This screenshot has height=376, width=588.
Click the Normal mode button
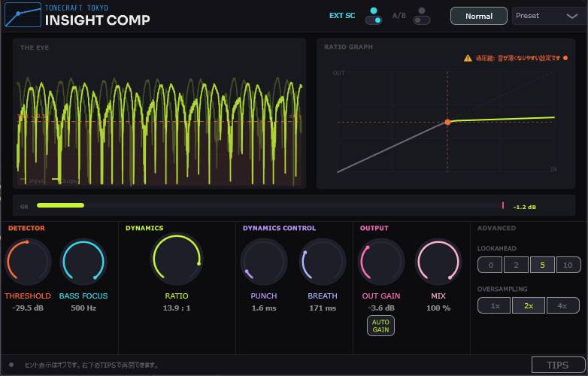[478, 16]
